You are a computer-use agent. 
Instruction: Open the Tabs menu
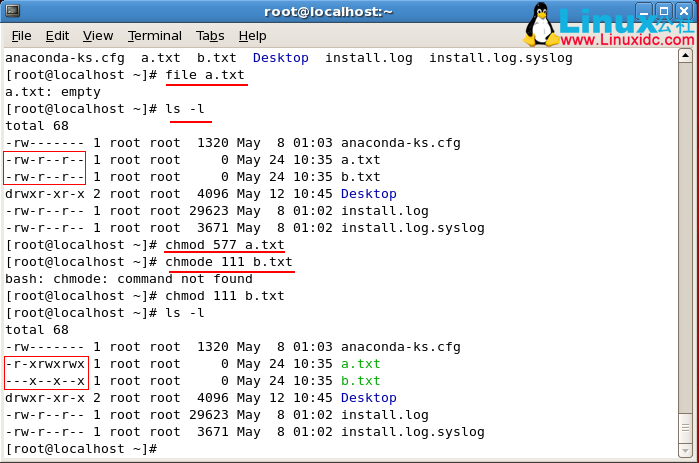(210, 36)
